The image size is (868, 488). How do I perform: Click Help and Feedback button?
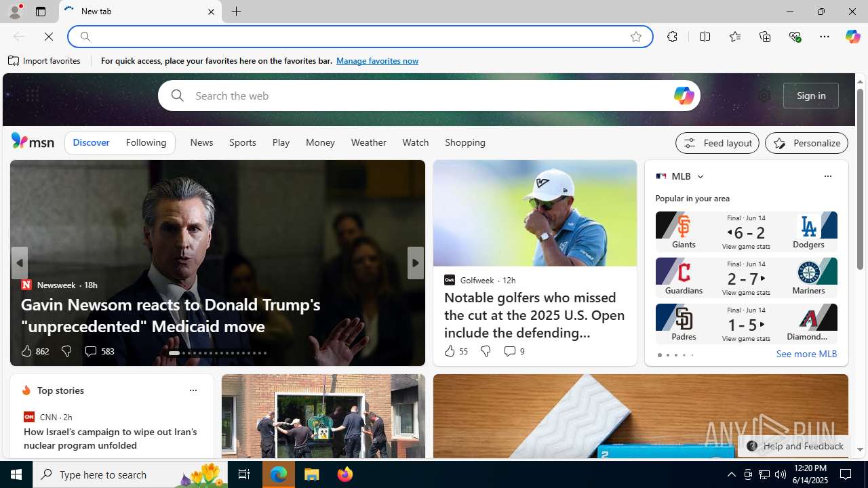coord(794,446)
